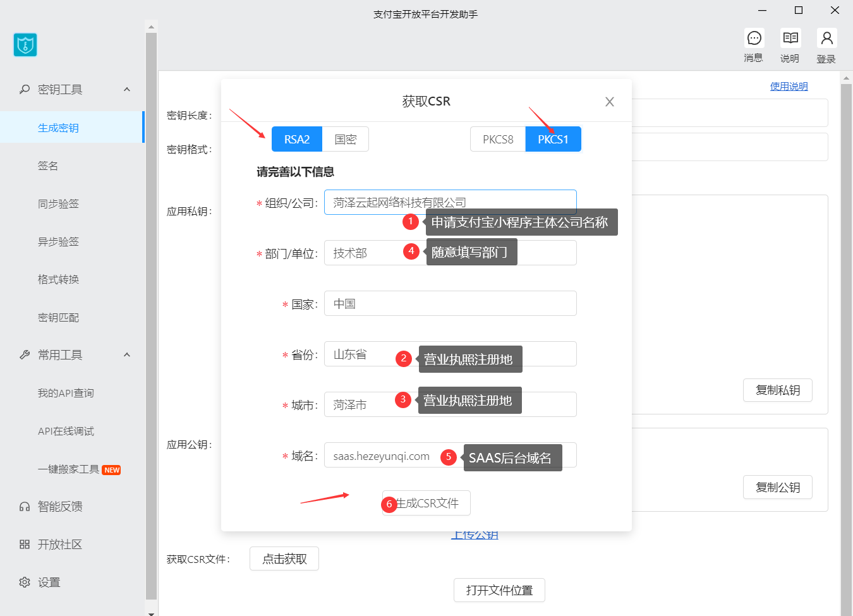Click the grid icon beside 开放社区
Image resolution: width=853 pixels, height=616 pixels.
click(x=25, y=544)
